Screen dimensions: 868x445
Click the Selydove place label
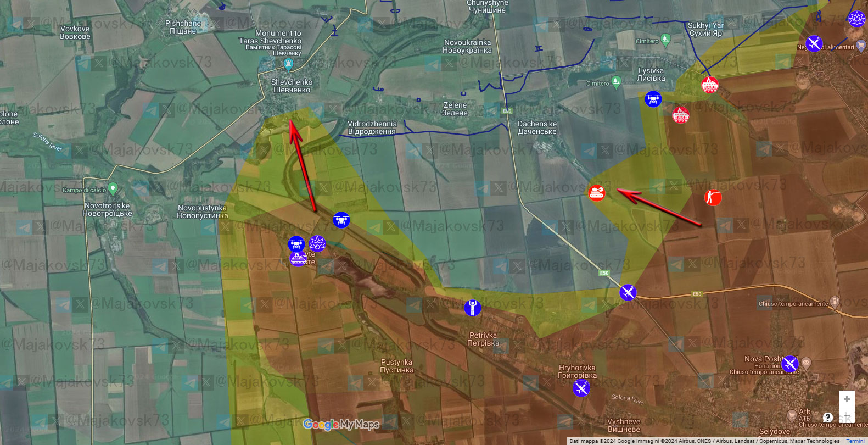click(x=775, y=432)
